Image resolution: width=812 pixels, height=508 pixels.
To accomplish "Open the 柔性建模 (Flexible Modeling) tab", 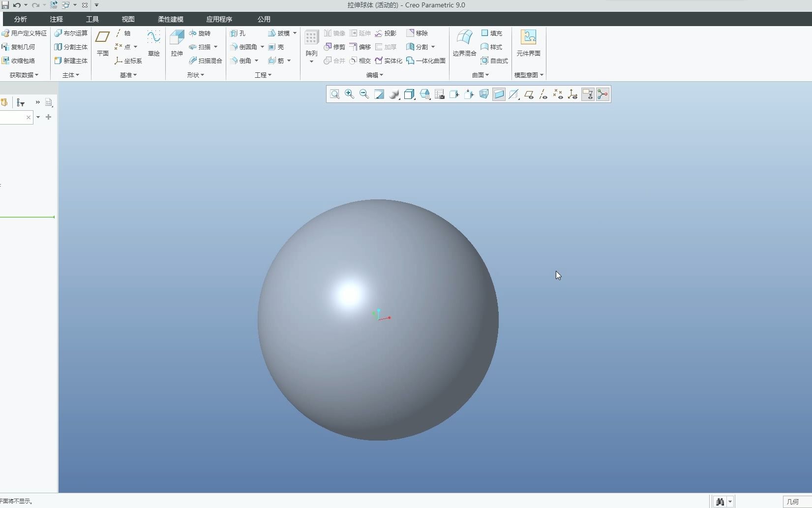I will [x=170, y=19].
